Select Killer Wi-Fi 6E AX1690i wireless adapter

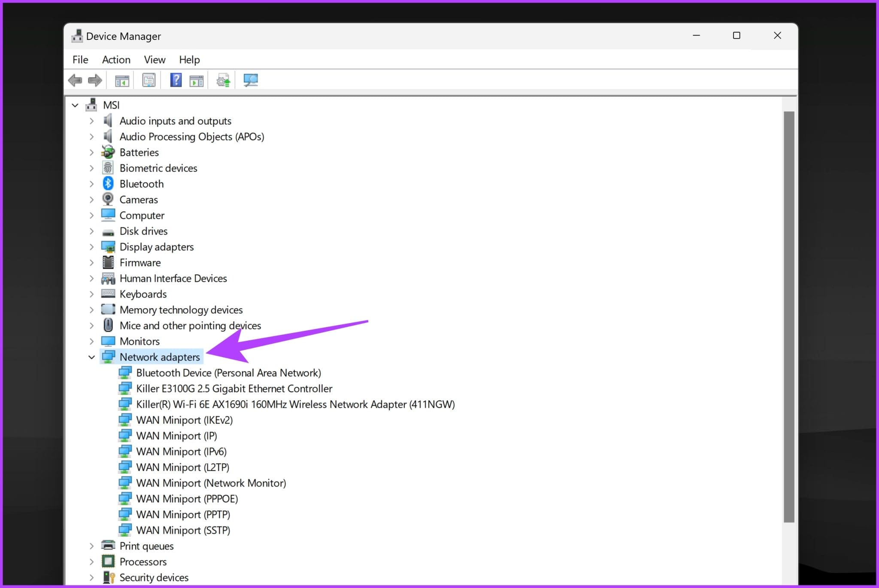[295, 404]
